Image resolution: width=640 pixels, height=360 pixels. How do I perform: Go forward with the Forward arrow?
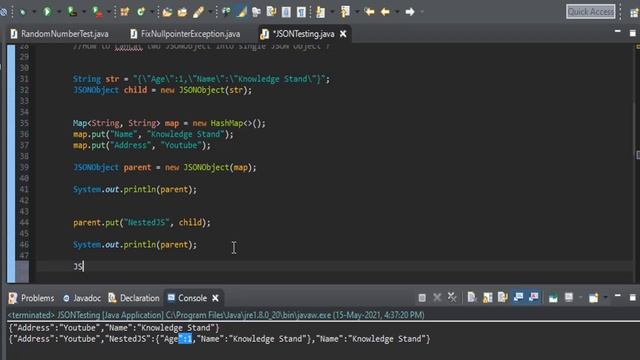click(x=410, y=12)
